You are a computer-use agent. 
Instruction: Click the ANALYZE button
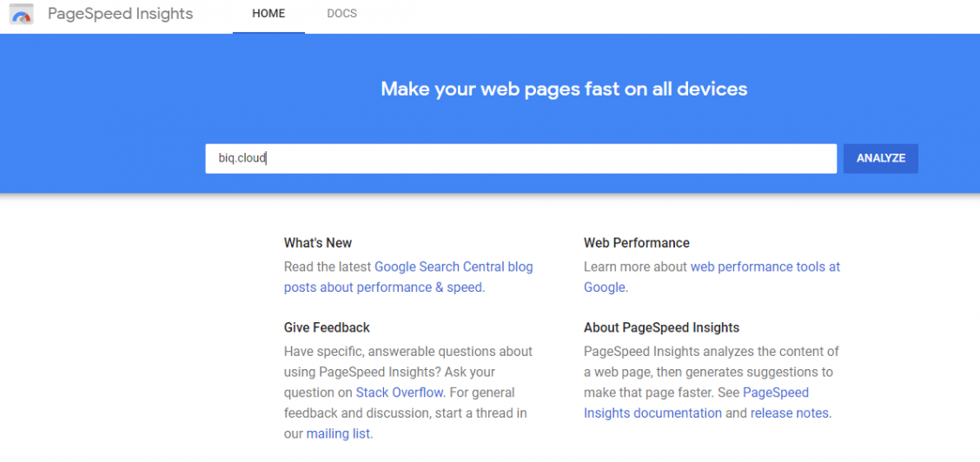(x=881, y=159)
